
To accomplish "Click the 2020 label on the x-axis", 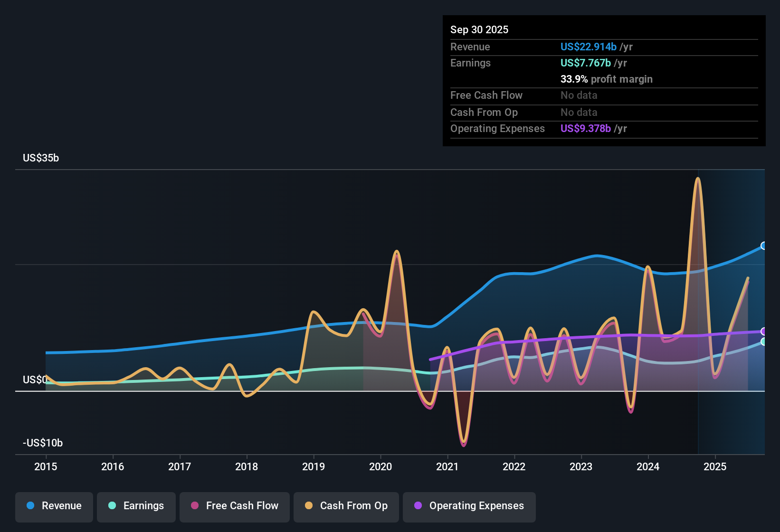I will (x=380, y=467).
